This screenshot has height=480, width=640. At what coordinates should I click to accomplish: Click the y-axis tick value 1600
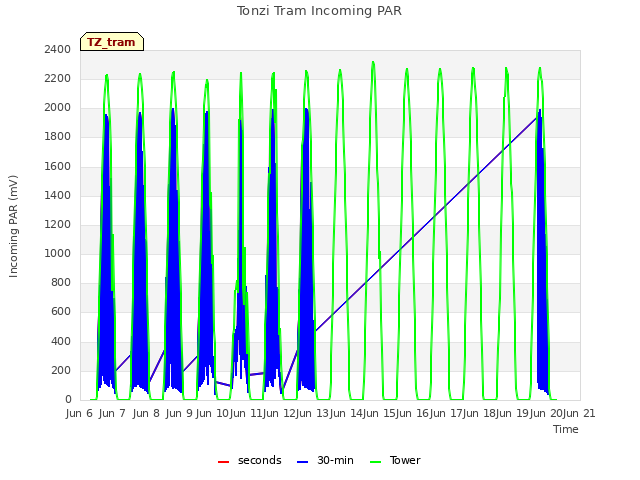[x=58, y=166]
